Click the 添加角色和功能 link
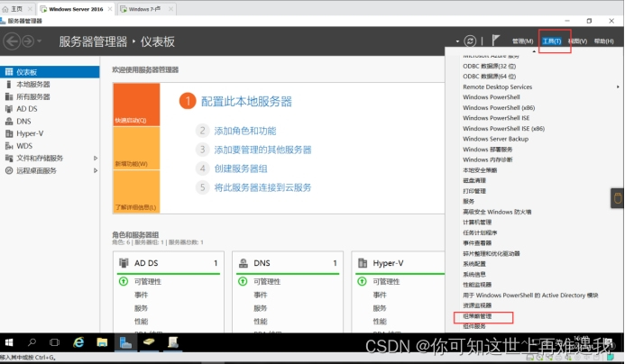Screen dimensions: 625x364 (x=245, y=131)
